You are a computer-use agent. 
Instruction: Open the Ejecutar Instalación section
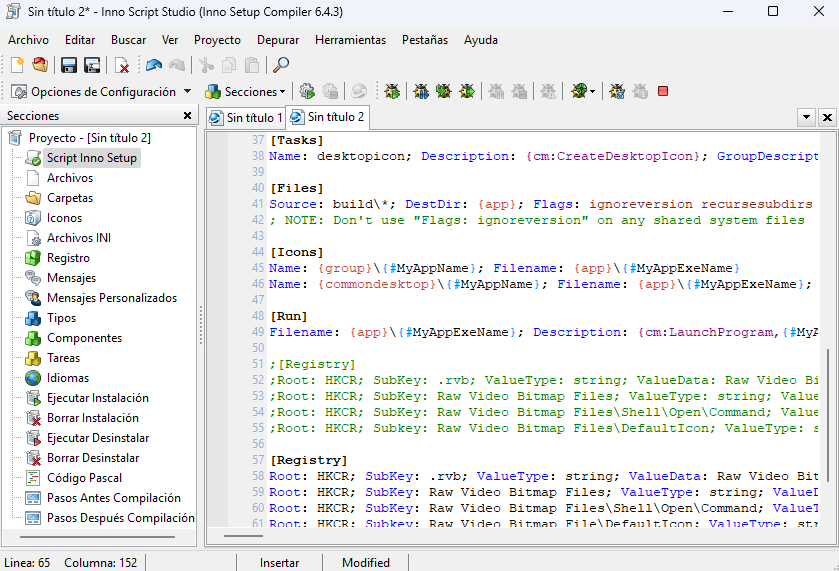pyautogui.click(x=97, y=398)
